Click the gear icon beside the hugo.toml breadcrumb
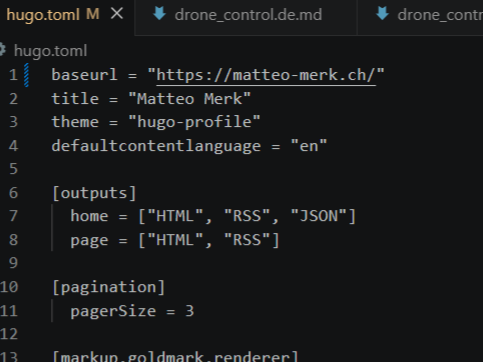 click(x=3, y=50)
